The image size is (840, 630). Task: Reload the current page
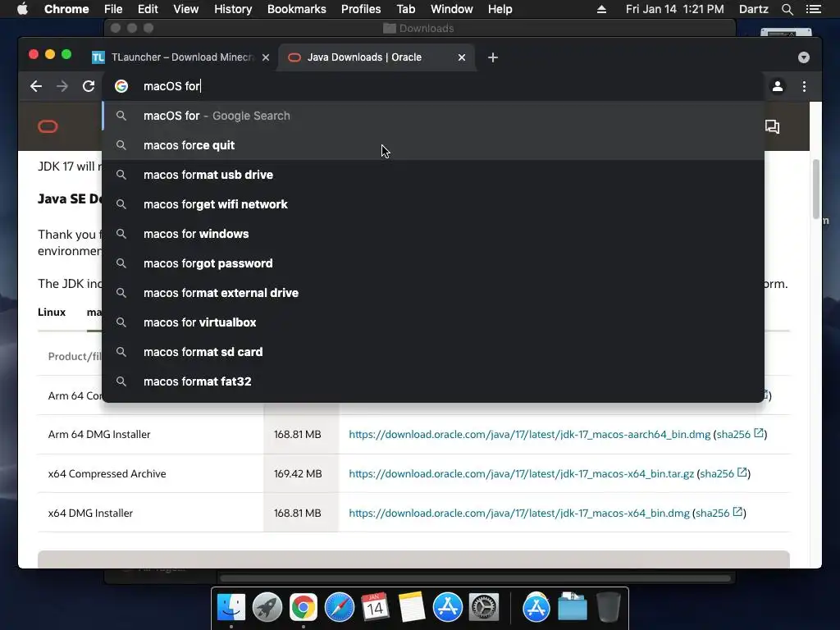(x=89, y=86)
